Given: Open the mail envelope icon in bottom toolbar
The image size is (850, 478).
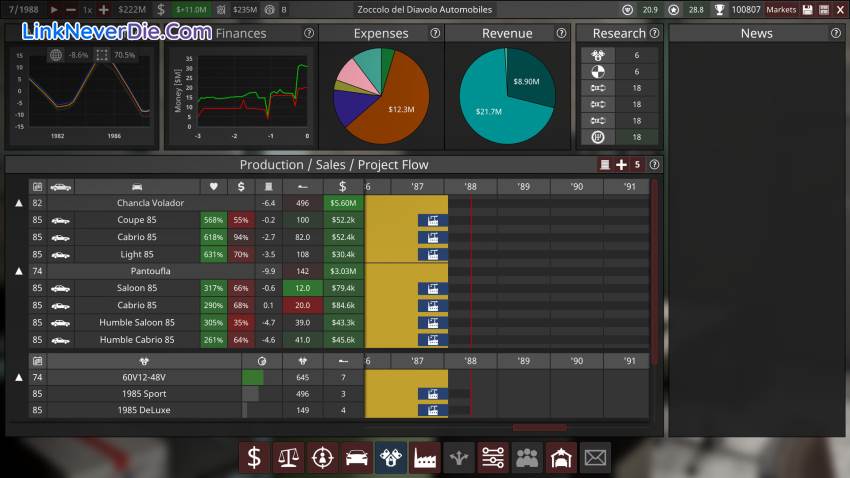Looking at the screenshot, I should pos(595,458).
